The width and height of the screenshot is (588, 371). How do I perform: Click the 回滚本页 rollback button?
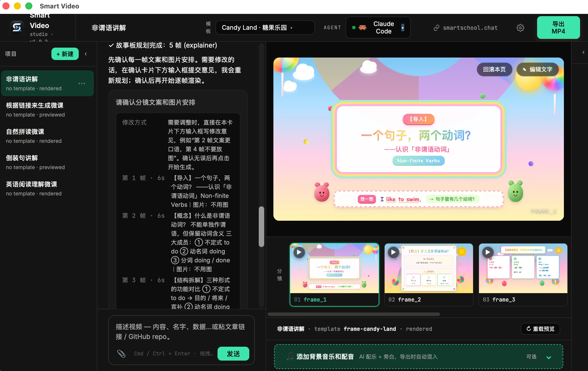click(x=494, y=69)
